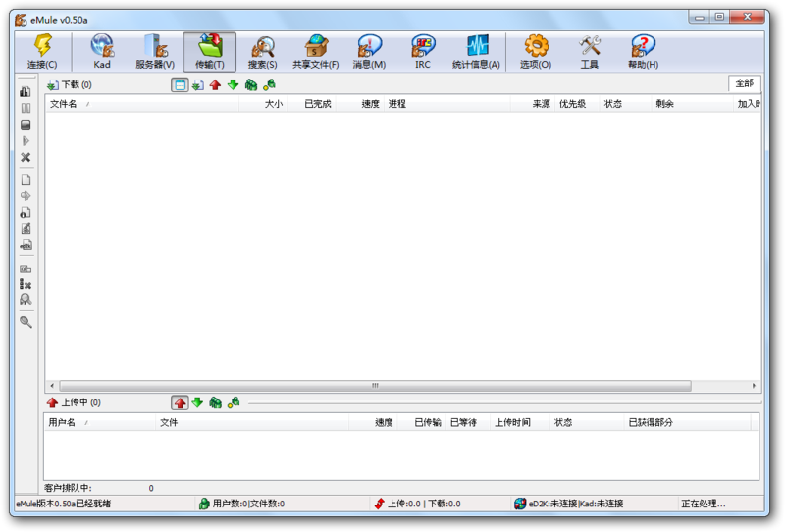The image size is (785, 532).
Task: Open Help (帮助) from toolbar
Action: (x=643, y=52)
